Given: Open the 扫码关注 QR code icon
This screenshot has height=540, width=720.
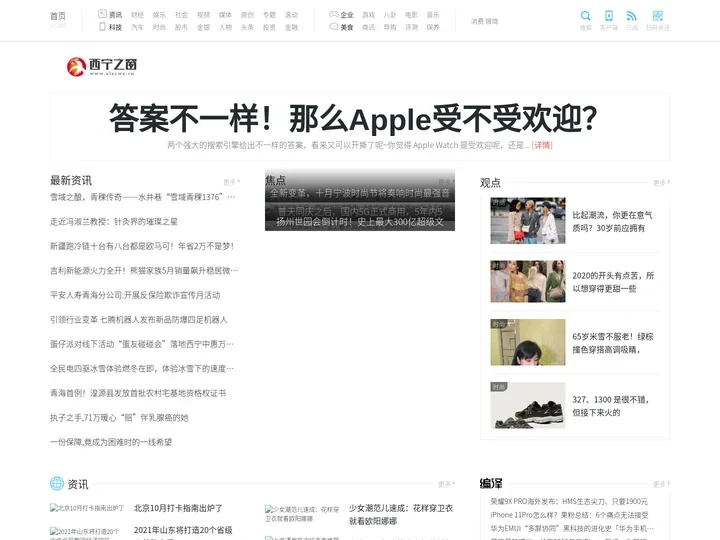Looking at the screenshot, I should click(x=658, y=16).
